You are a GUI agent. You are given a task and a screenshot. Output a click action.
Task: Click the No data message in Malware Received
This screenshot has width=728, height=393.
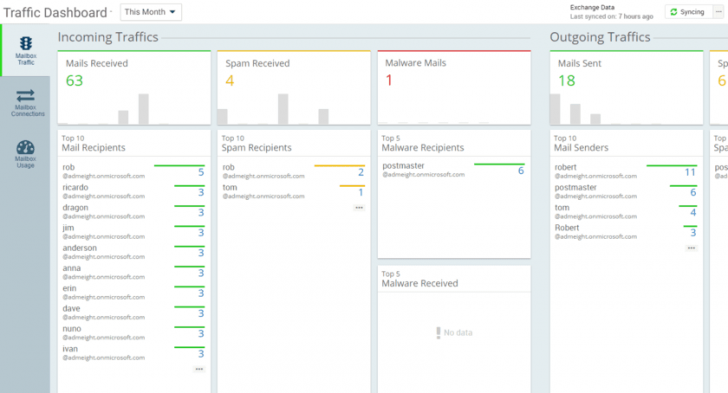[454, 333]
